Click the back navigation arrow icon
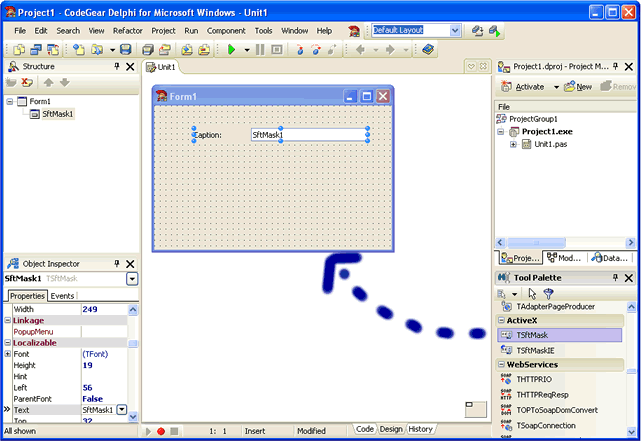Viewport: 641px width, 441px height. [360, 50]
